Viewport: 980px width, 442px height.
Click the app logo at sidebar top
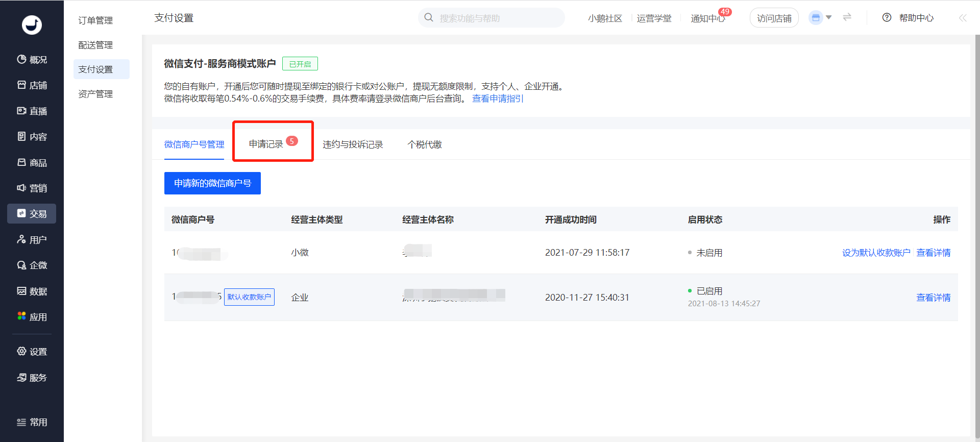(32, 25)
